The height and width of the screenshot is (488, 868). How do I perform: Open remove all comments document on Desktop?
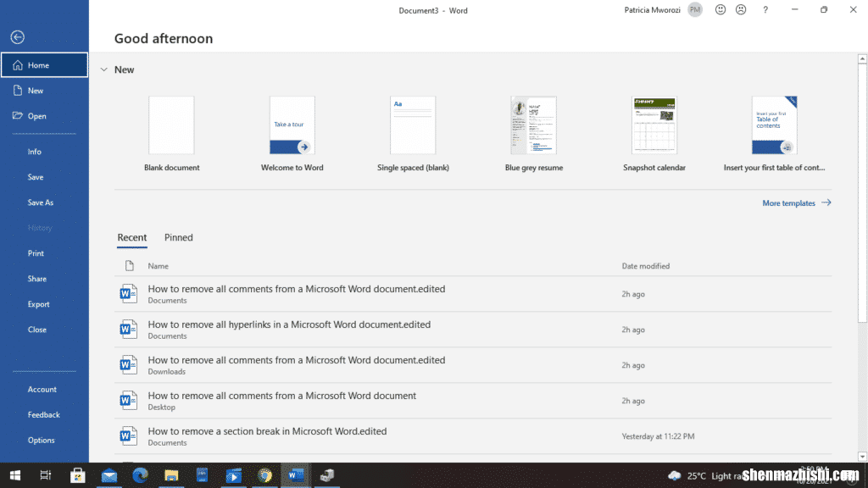(473, 401)
